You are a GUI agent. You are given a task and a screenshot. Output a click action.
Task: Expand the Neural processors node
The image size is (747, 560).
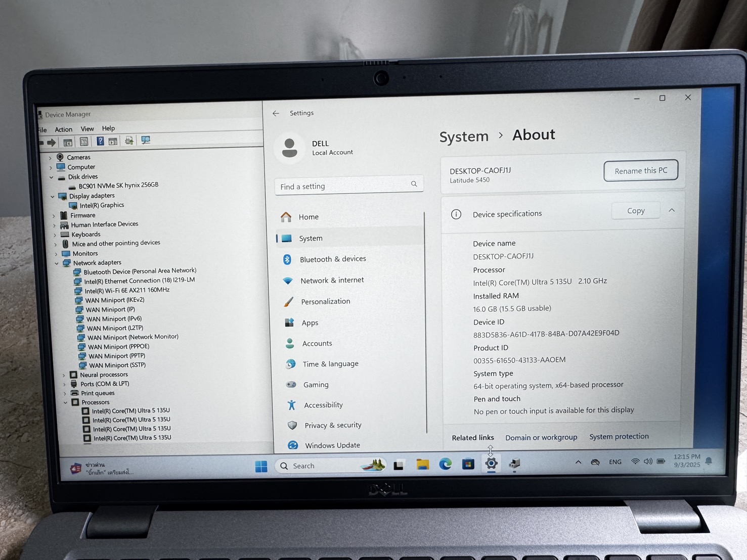click(64, 376)
